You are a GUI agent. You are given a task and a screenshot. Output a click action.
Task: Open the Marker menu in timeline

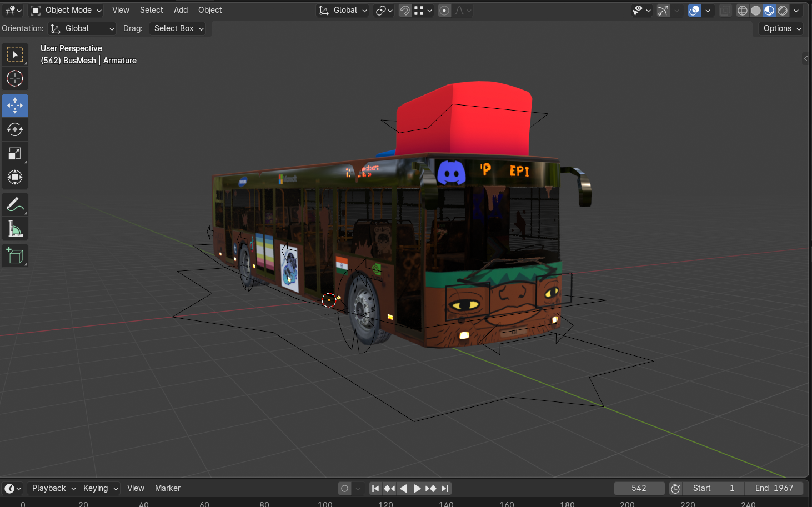click(167, 488)
